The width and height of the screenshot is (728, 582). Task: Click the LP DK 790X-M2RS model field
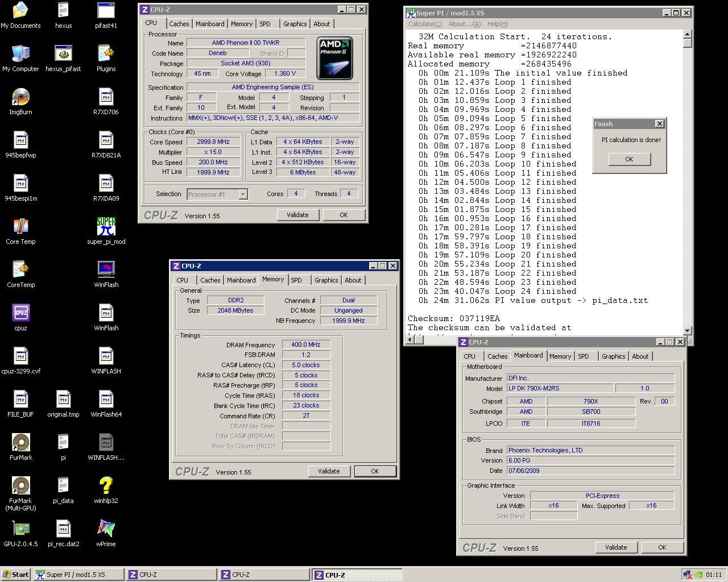[x=560, y=388]
